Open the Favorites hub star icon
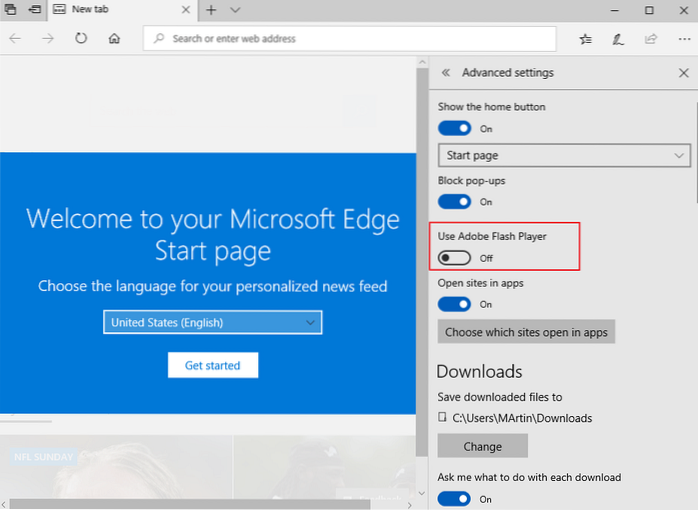Screen dimensions: 698x510 (586, 39)
